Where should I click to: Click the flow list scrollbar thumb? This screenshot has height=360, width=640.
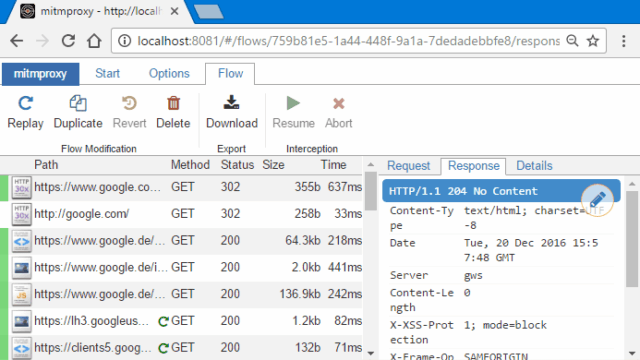tap(371, 191)
